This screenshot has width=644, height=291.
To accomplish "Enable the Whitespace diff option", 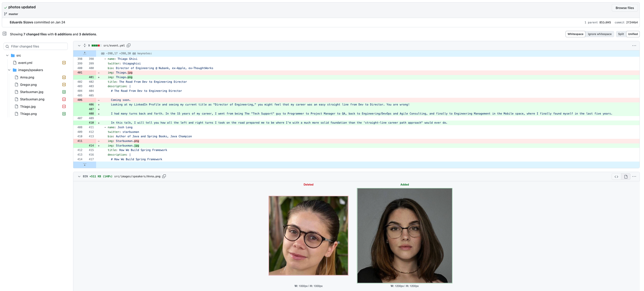I will pos(575,34).
